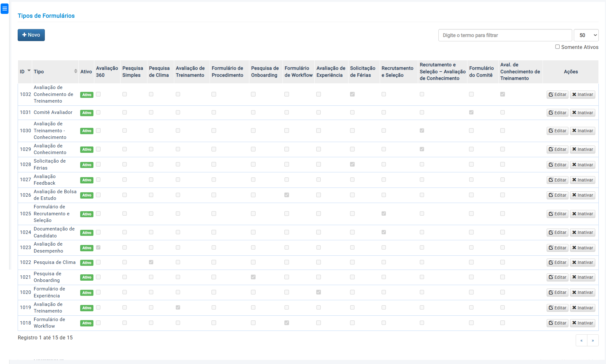This screenshot has width=606, height=364.
Task: Toggle the Somente Ativos checkbox
Action: 557,47
